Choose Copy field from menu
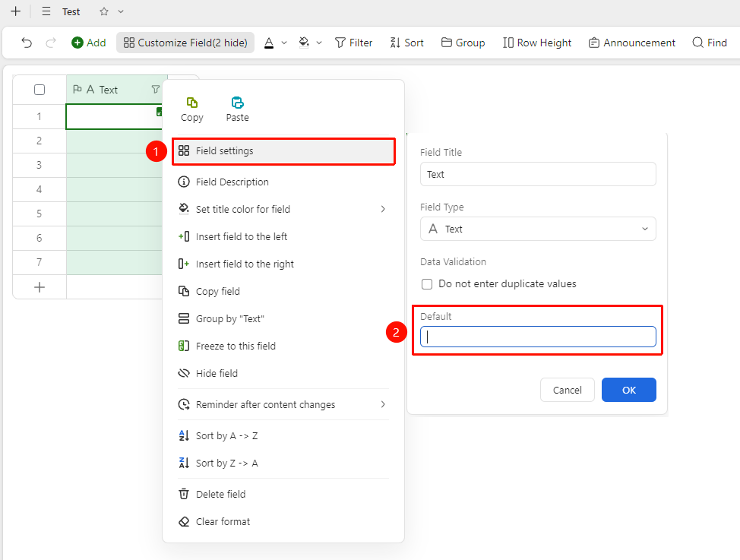Screen dimensions: 740x560 (x=283, y=291)
